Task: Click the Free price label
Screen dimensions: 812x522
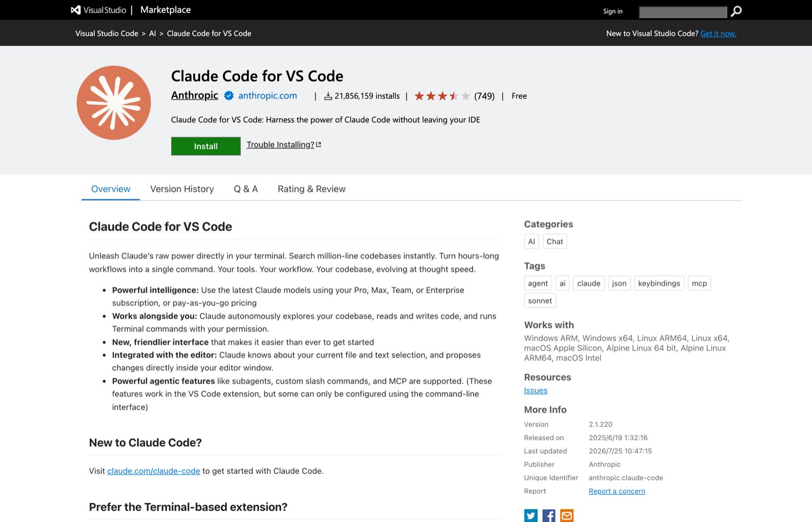Action: (x=519, y=96)
